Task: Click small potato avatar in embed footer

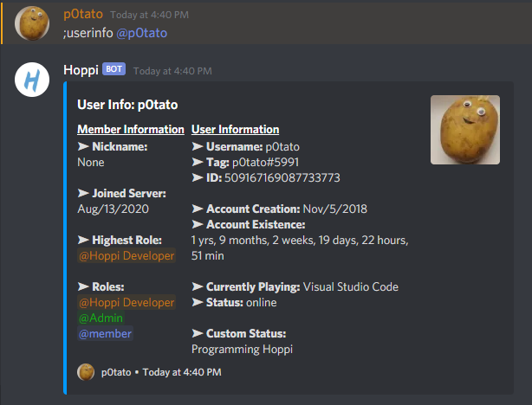Action: click(86, 372)
